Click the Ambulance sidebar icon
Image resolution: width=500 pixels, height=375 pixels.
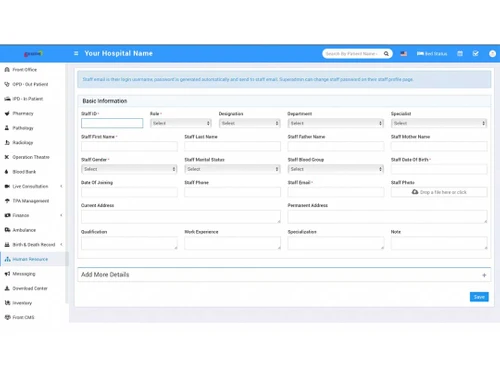point(7,230)
